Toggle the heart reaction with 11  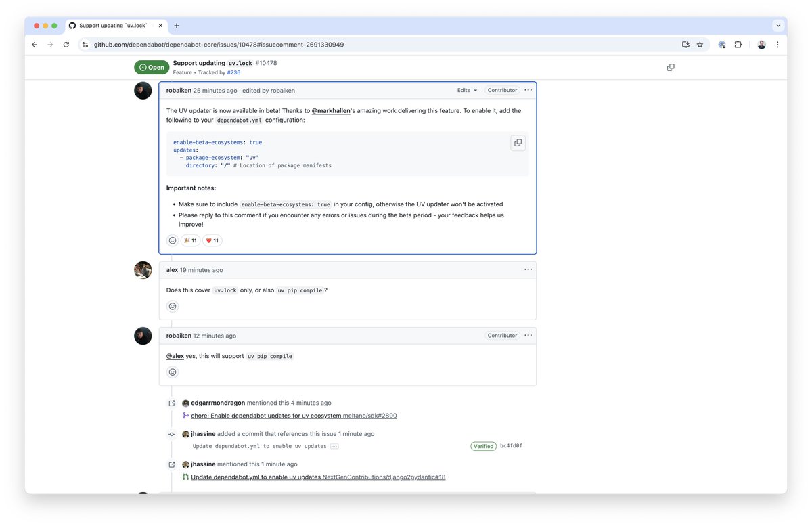[212, 240]
